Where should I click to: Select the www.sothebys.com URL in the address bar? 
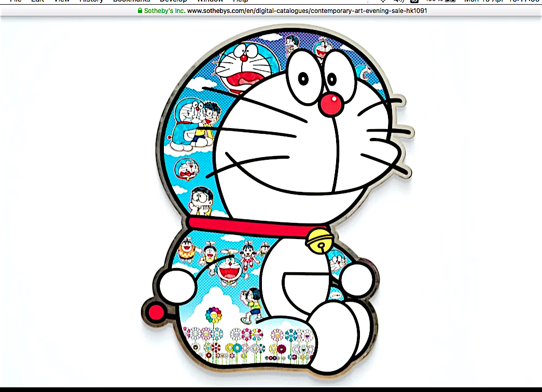click(307, 11)
